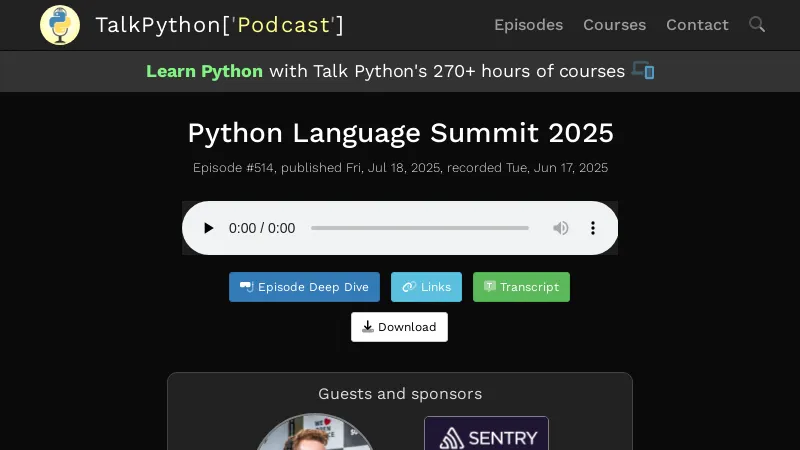Click the Python Language Summit 2025 heading
Image resolution: width=800 pixels, height=450 pixels.
point(400,133)
